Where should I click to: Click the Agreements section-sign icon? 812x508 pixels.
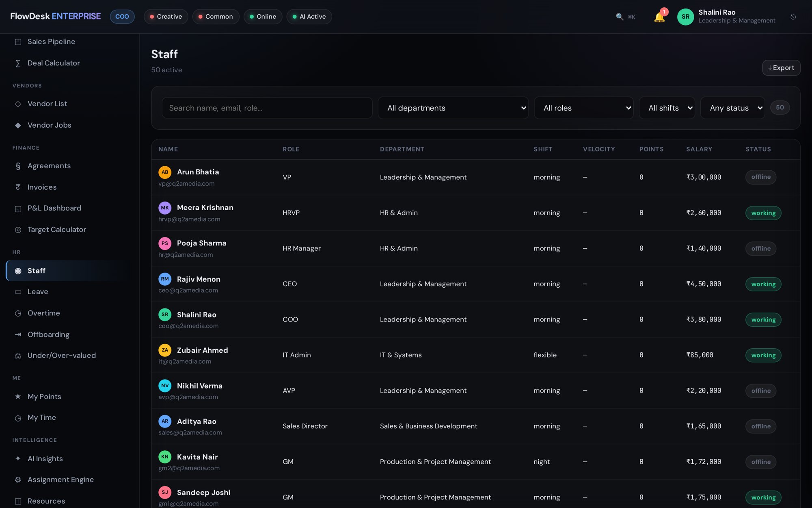tap(18, 166)
